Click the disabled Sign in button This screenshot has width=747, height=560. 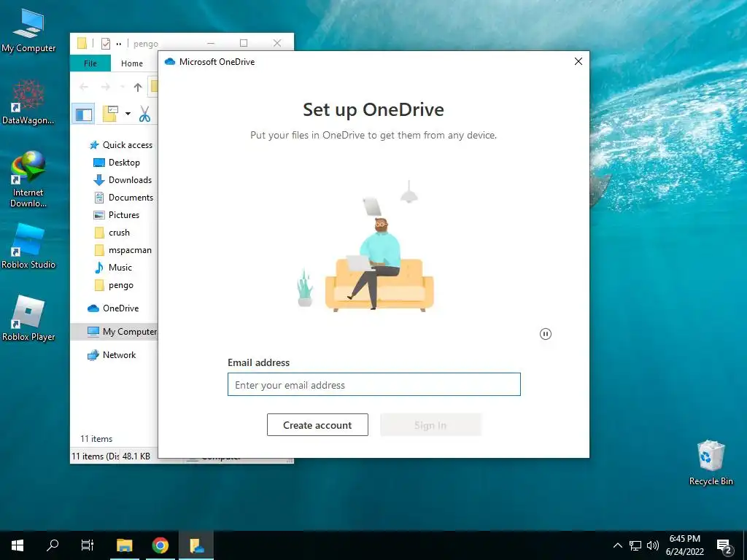430,425
